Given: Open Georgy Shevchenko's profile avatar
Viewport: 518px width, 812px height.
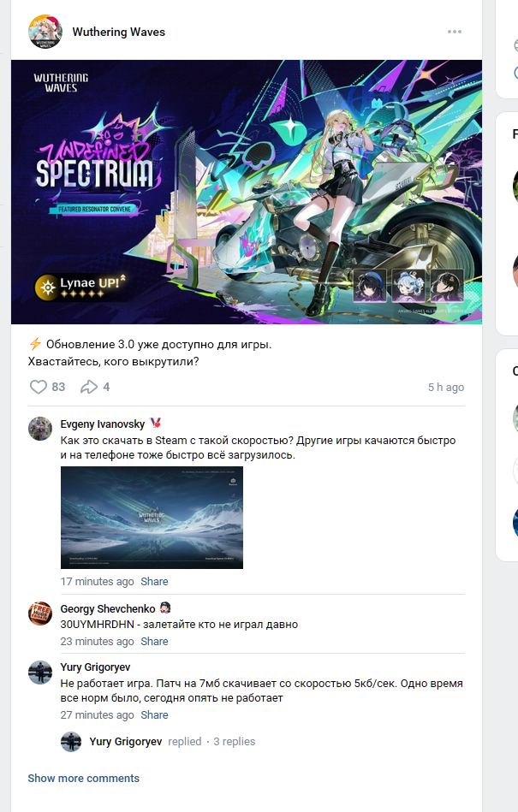Looking at the screenshot, I should click(40, 613).
